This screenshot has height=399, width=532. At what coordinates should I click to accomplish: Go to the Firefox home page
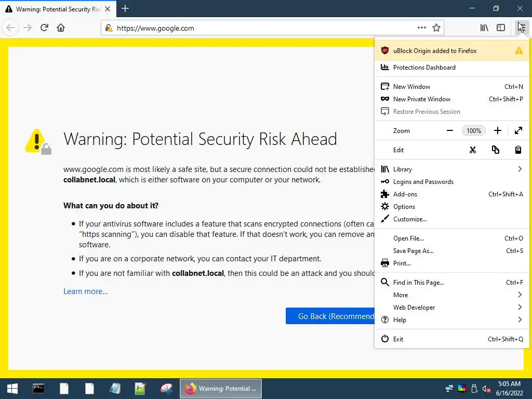pyautogui.click(x=61, y=28)
